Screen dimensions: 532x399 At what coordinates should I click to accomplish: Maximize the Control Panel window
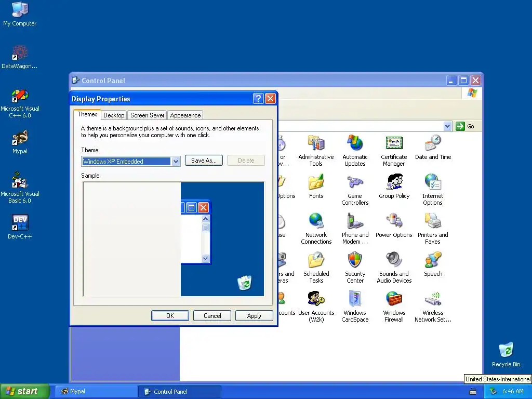463,81
